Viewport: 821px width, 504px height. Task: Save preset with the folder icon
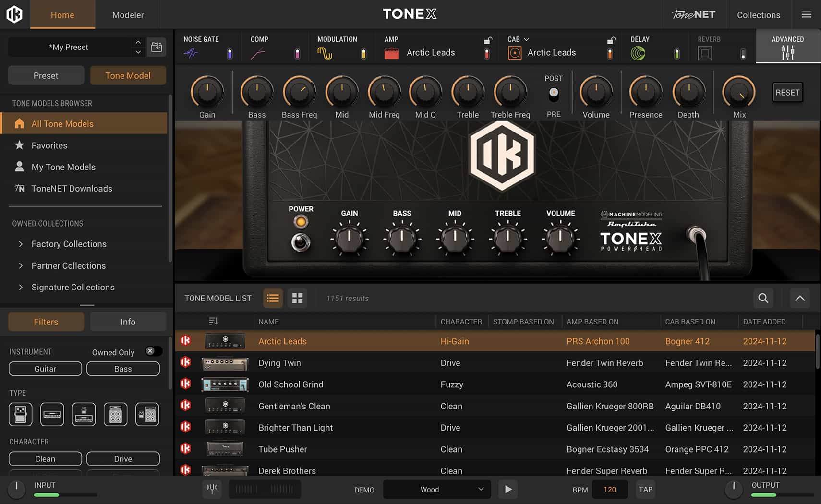(157, 47)
